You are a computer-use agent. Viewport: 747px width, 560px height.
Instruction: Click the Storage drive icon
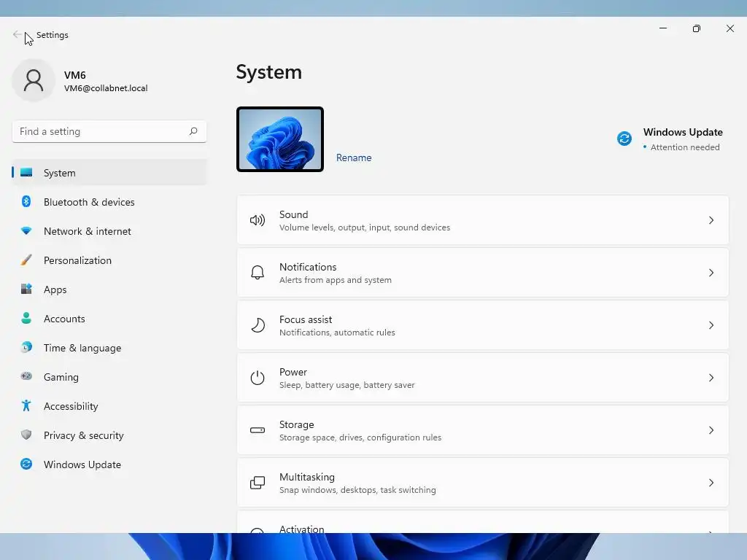pyautogui.click(x=258, y=430)
